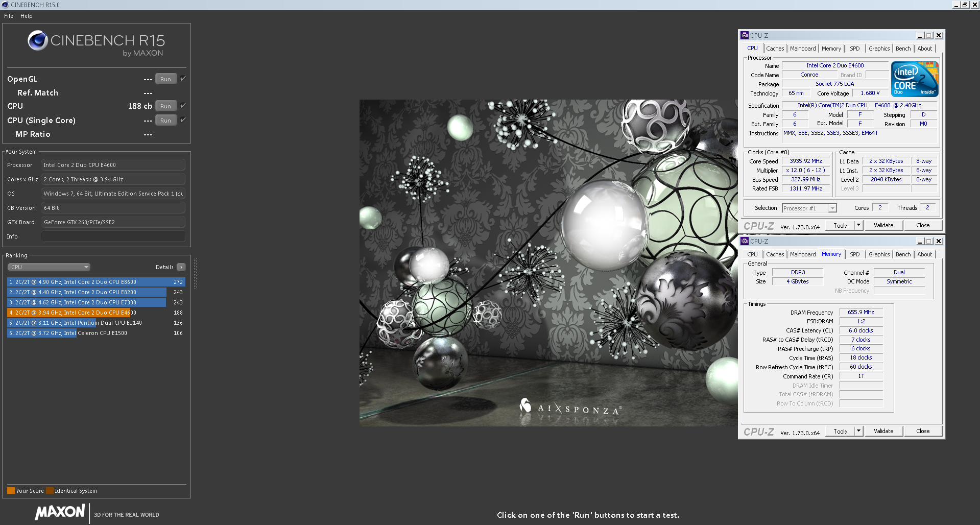The width and height of the screenshot is (980, 525).
Task: Open Tools dropdown arrow in upper CPU-Z window
Action: point(858,225)
